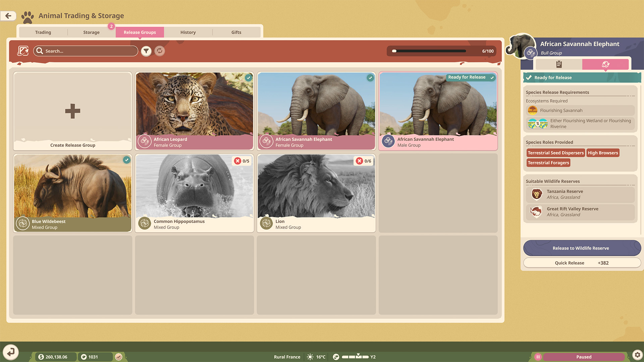
Task: Select the Release Groups tab
Action: 140,32
